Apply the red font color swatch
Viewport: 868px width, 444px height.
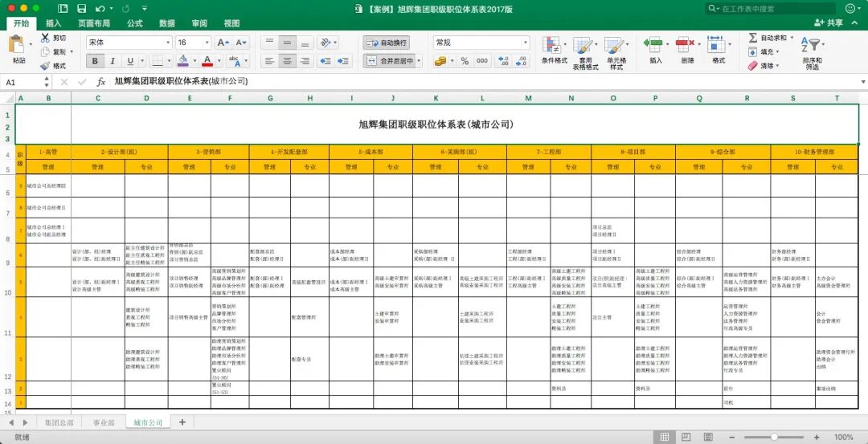pos(207,61)
